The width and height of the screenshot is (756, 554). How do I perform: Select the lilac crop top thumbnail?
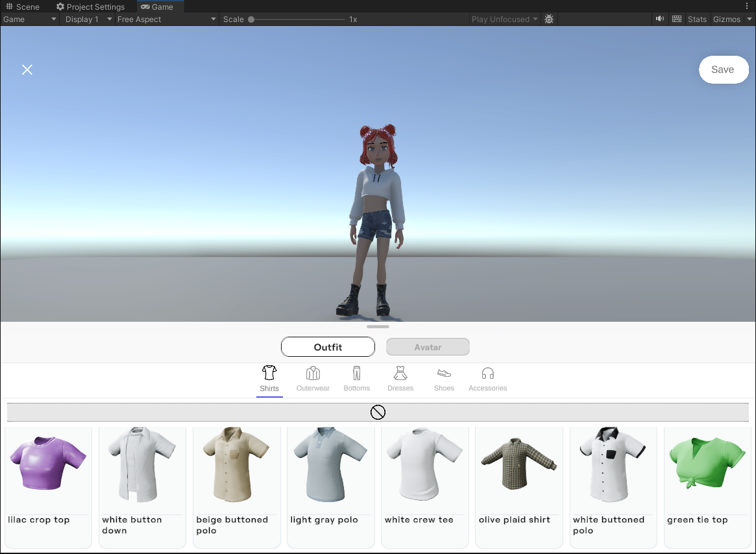[48, 464]
